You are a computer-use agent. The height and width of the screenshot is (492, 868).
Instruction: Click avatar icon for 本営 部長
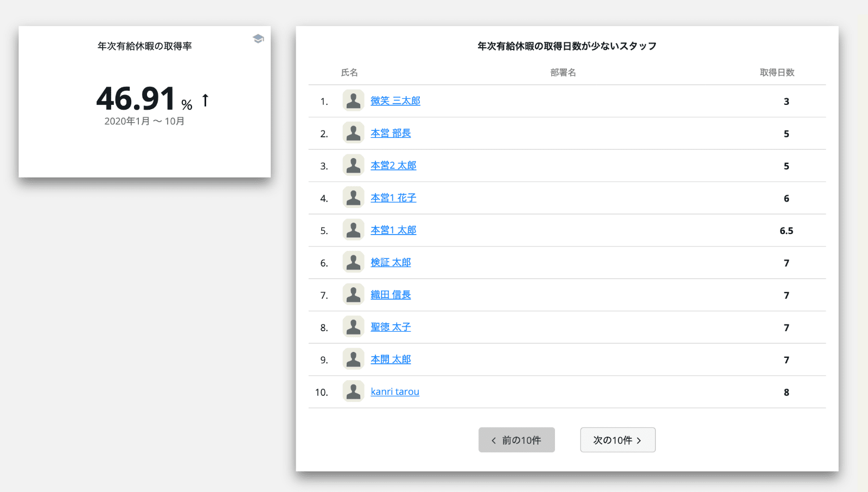[x=353, y=133]
